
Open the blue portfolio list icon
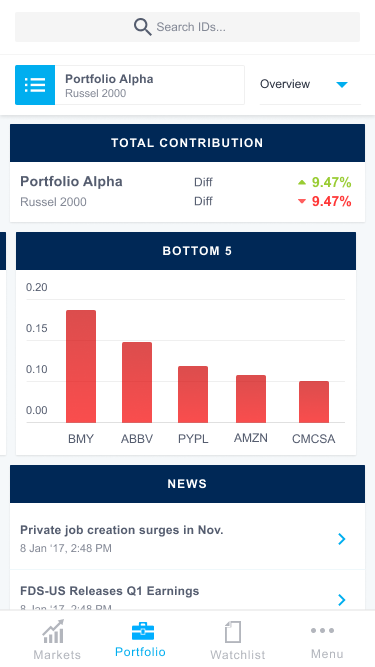click(35, 85)
